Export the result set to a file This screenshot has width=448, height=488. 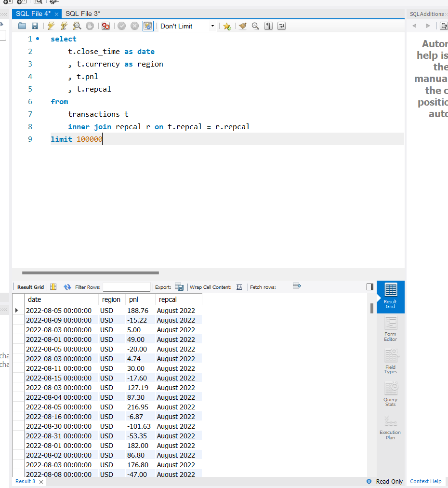(179, 286)
